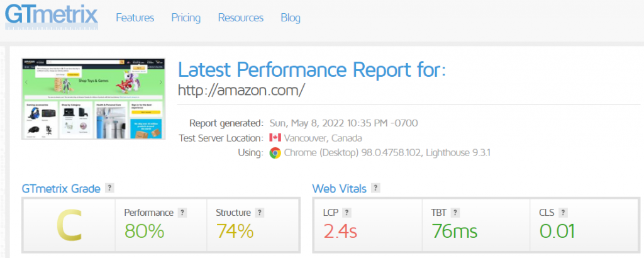The height and width of the screenshot is (258, 644).
Task: Click the question mark beside TBT
Action: coord(456,213)
